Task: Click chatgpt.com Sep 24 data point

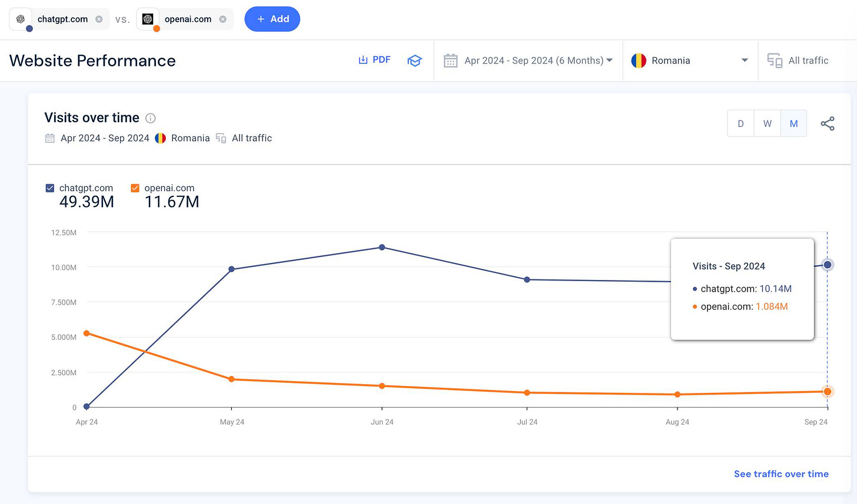Action: coord(828,265)
